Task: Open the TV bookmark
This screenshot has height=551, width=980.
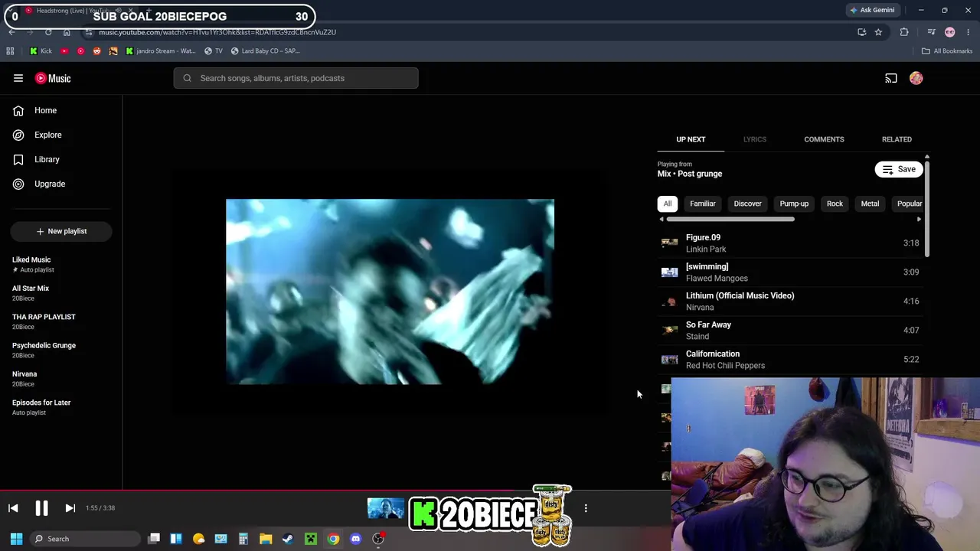Action: tap(213, 51)
